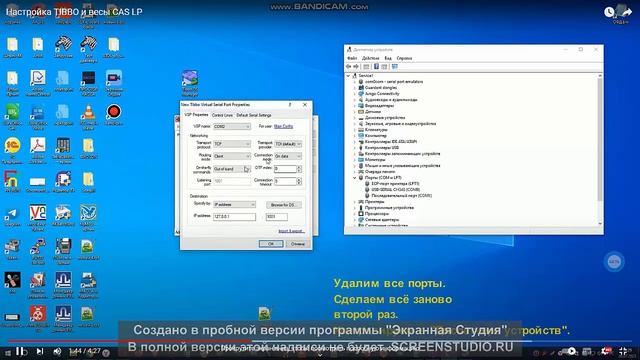640x360 pixels.
Task: Click help question mark in VSP dialog
Action: [290, 105]
